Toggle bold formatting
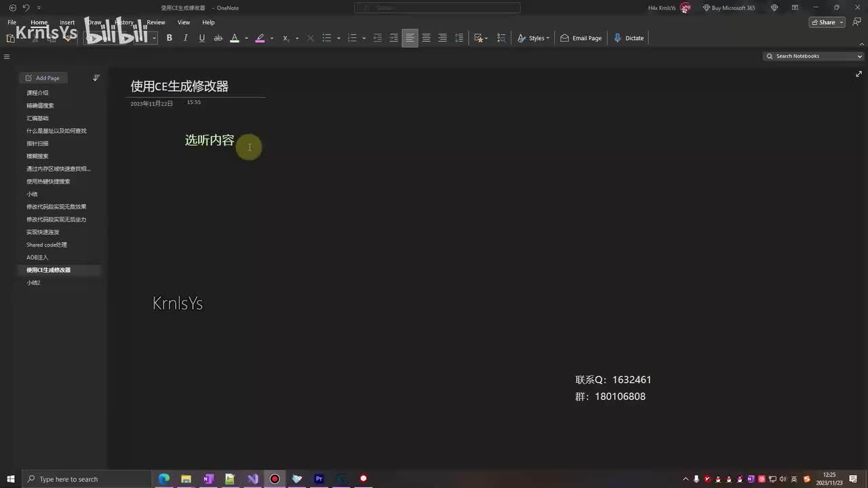The width and height of the screenshot is (868, 488). (x=170, y=38)
